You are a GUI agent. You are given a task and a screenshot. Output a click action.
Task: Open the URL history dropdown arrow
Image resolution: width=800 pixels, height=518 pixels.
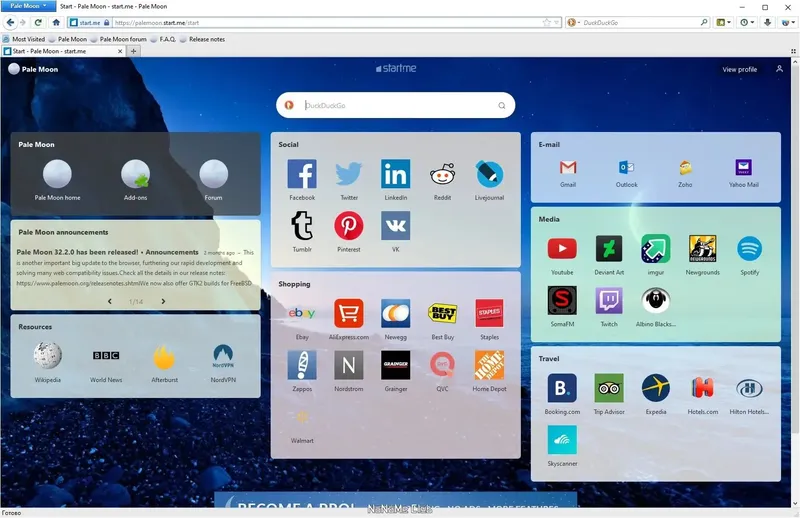(556, 22)
